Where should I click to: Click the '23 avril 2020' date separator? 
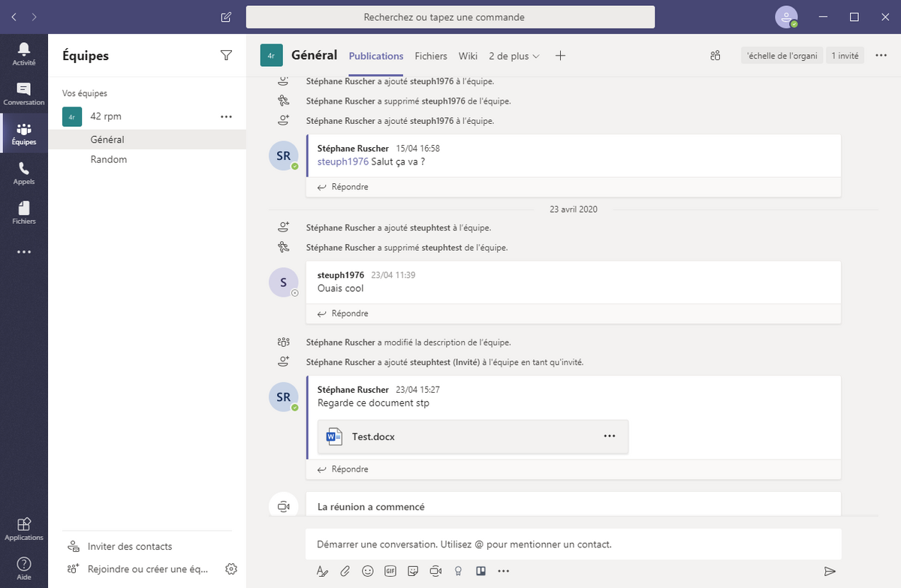[573, 210]
